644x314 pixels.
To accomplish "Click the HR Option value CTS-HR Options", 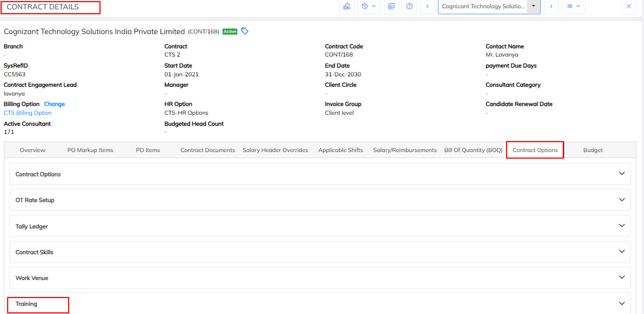I will [x=186, y=113].
